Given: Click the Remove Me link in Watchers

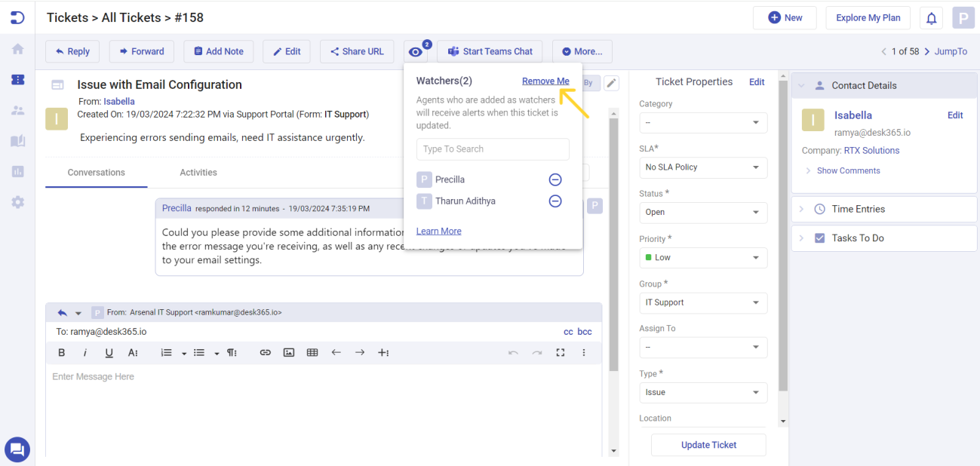Looking at the screenshot, I should point(545,81).
